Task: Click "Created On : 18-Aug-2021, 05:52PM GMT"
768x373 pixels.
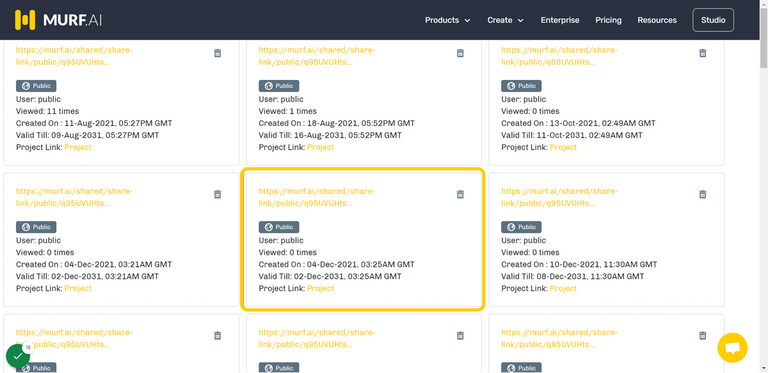Action: (x=336, y=123)
